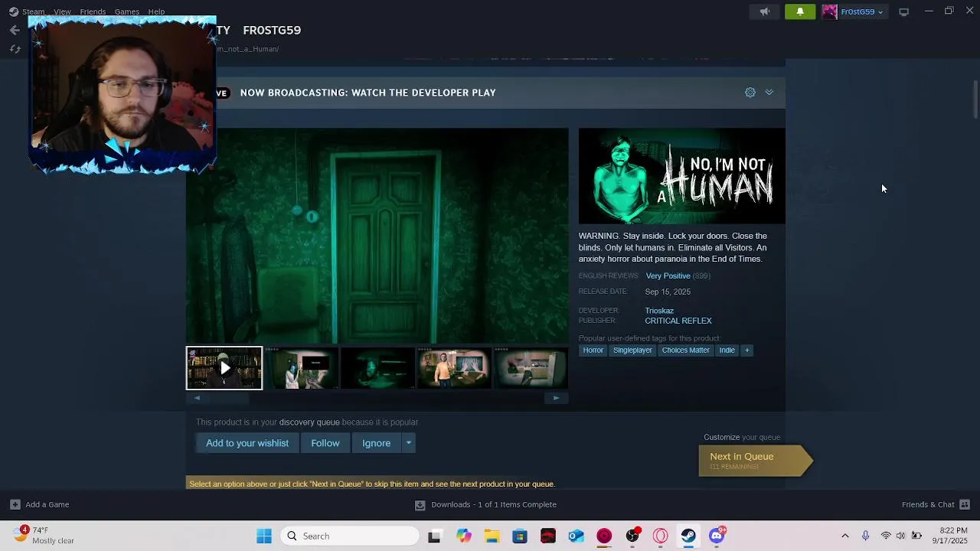The height and width of the screenshot is (551, 980).
Task: Open the View menu
Action: [62, 11]
